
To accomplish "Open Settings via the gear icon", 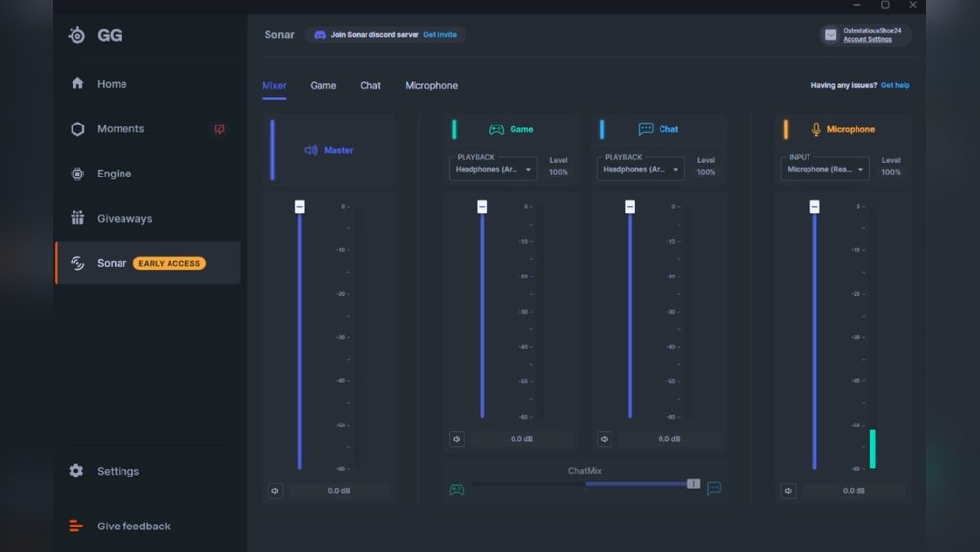I will [x=76, y=471].
